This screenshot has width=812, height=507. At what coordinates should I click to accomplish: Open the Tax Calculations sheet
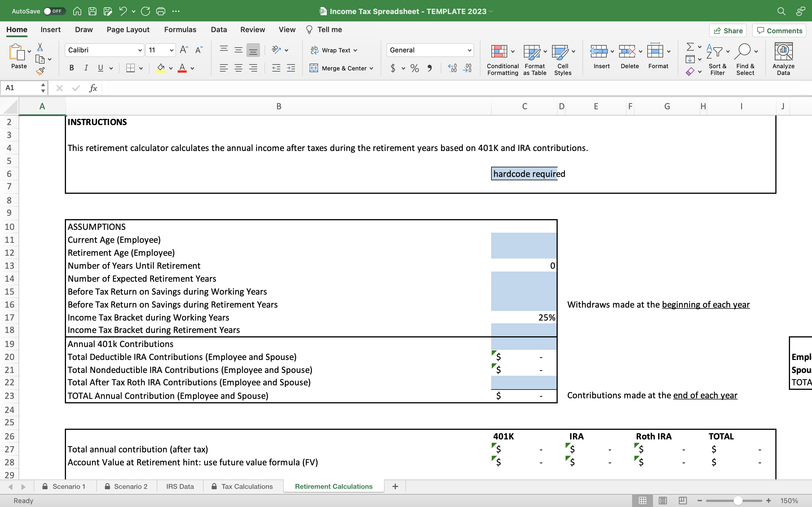(x=247, y=486)
